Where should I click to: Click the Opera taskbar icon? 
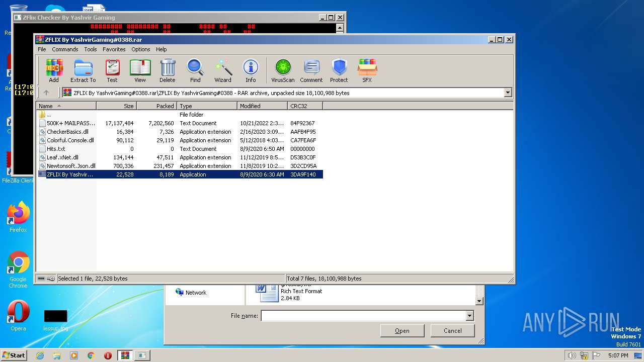pyautogui.click(x=108, y=355)
